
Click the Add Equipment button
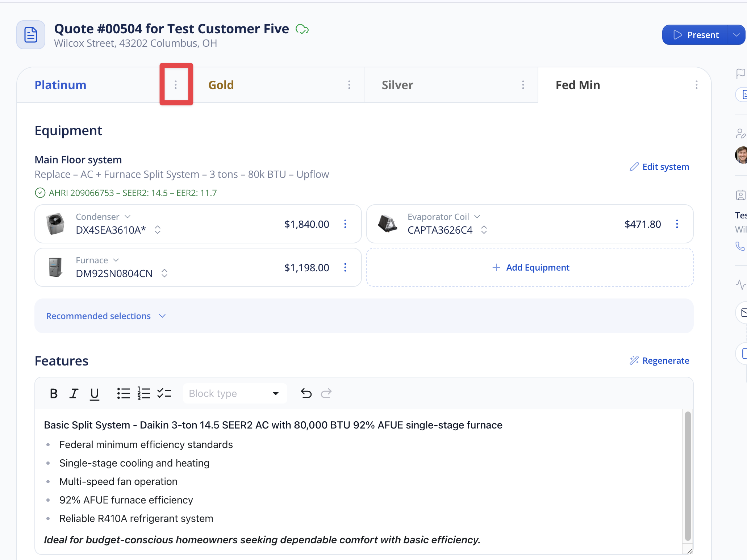tap(530, 267)
